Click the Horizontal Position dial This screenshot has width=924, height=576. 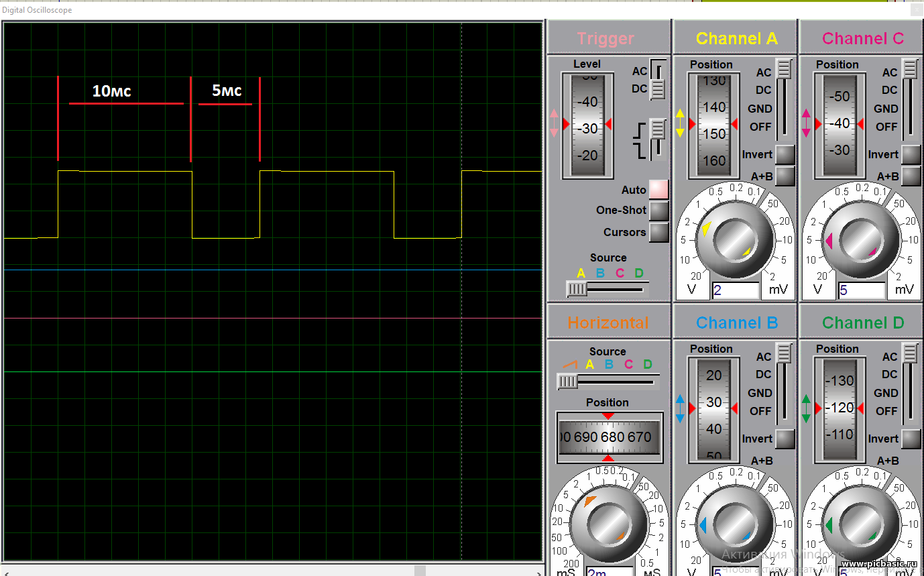[x=609, y=437]
